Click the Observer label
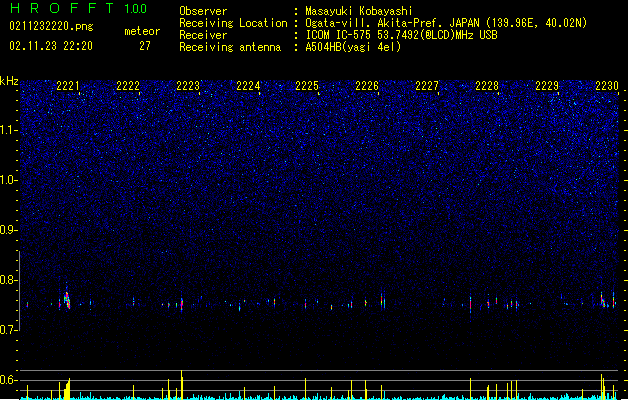This screenshot has height=400, width=629. pyautogui.click(x=203, y=11)
